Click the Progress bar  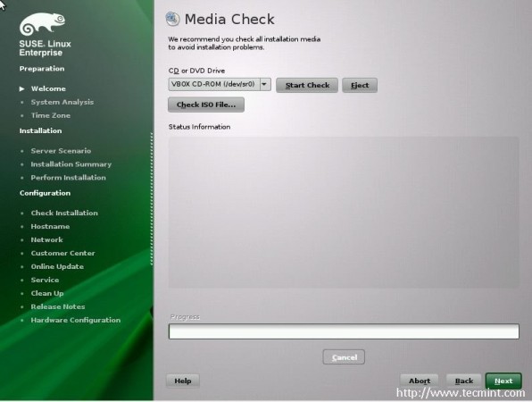344,331
